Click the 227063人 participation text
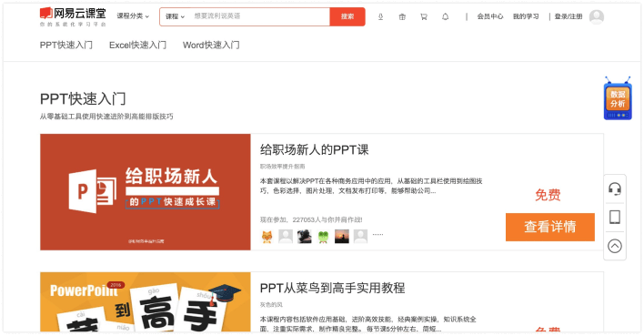The image size is (644, 336). coord(311,219)
